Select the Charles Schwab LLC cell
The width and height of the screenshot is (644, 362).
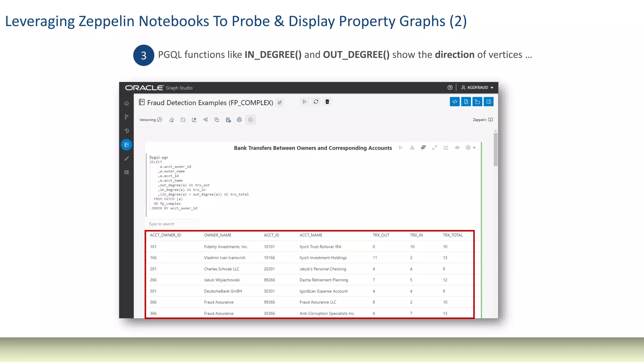tap(221, 269)
